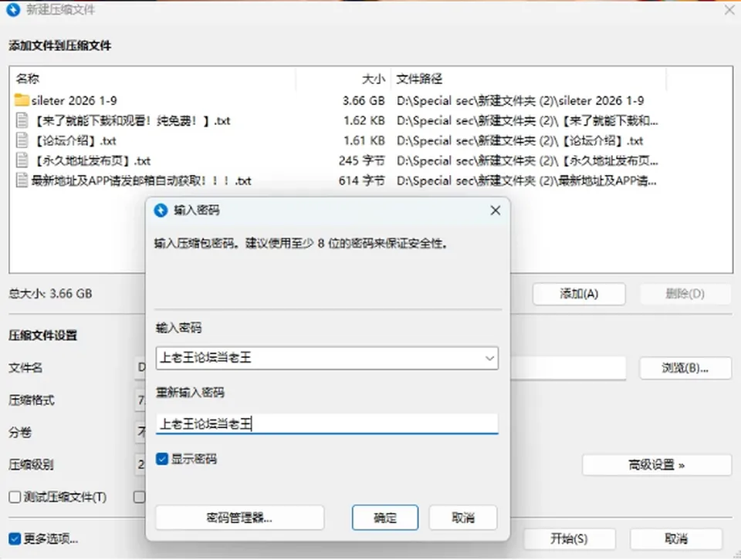Click the 【论坛介绍】.txt file icon

pos(22,140)
